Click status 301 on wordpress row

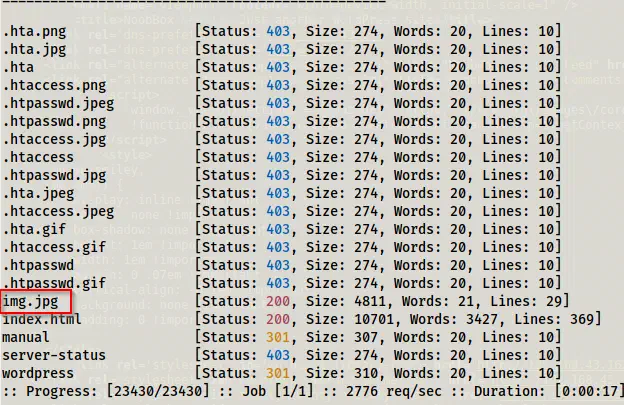pos(278,374)
